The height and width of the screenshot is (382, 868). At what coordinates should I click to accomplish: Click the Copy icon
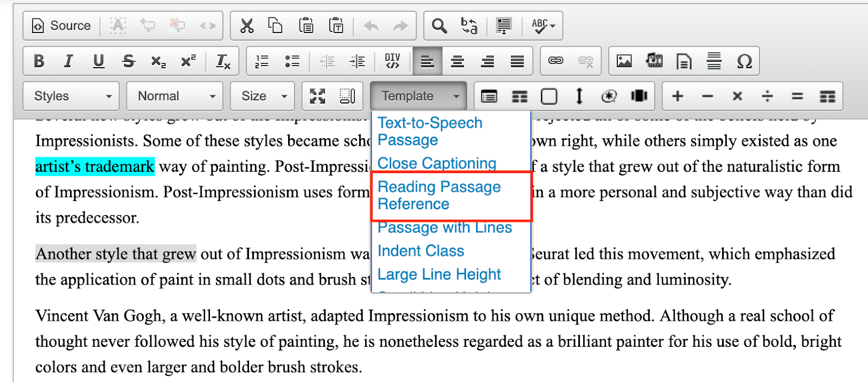(x=276, y=25)
